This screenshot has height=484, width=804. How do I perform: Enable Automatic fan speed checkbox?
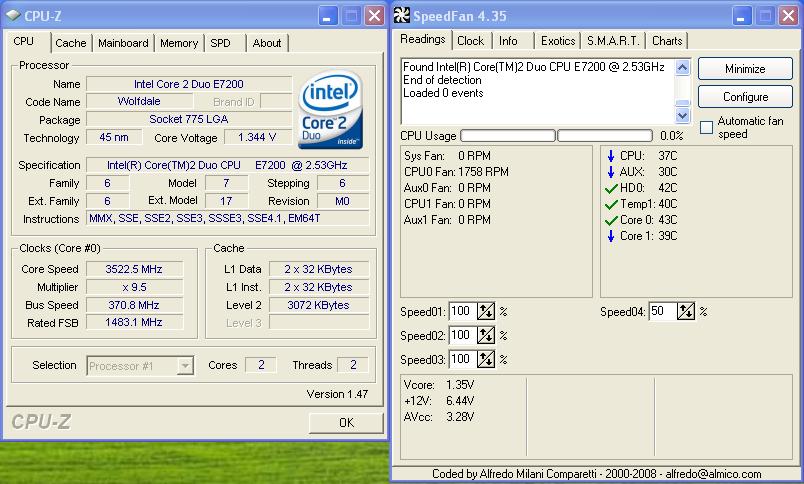coord(706,127)
